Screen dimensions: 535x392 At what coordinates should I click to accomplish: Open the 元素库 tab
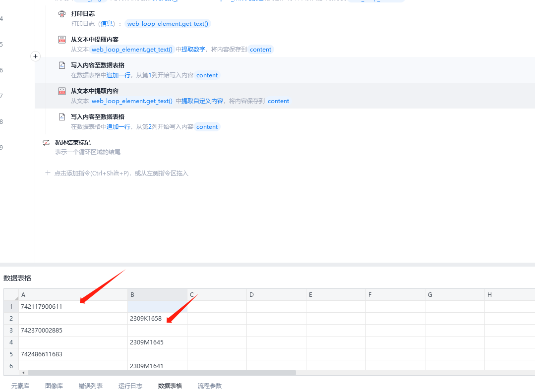pyautogui.click(x=20, y=386)
